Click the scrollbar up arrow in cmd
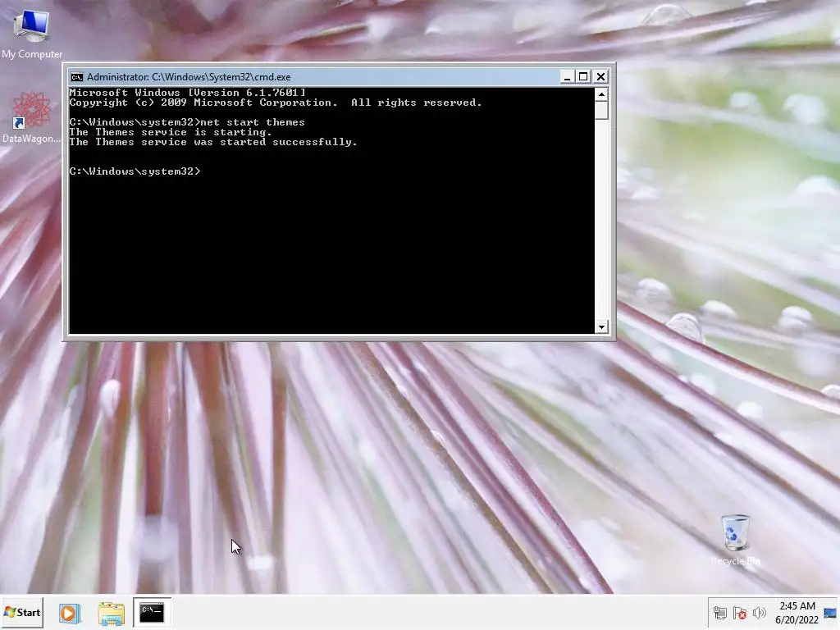 click(x=601, y=95)
